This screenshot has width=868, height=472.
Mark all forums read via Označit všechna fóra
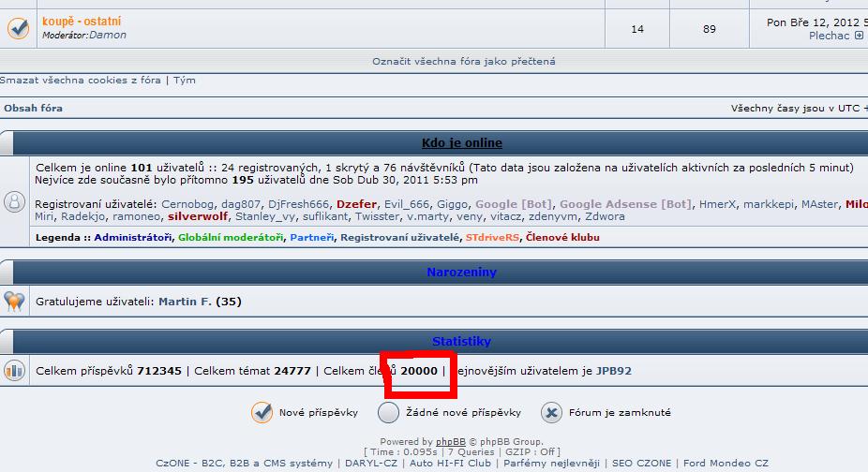click(x=463, y=62)
